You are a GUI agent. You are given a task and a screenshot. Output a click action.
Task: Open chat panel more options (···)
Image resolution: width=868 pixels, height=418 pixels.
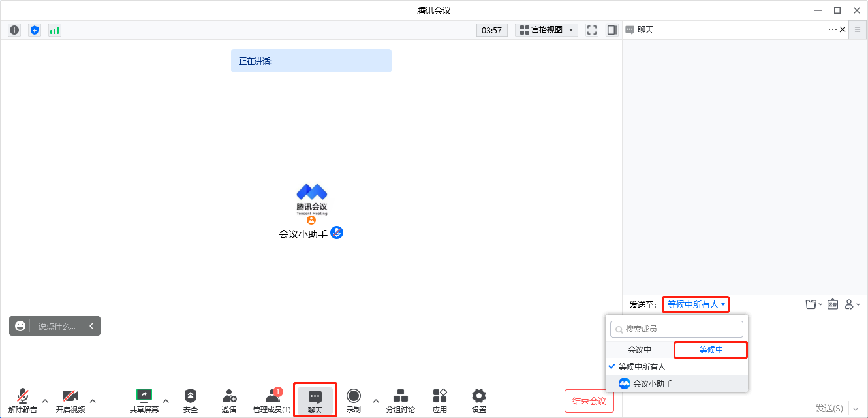(x=832, y=29)
